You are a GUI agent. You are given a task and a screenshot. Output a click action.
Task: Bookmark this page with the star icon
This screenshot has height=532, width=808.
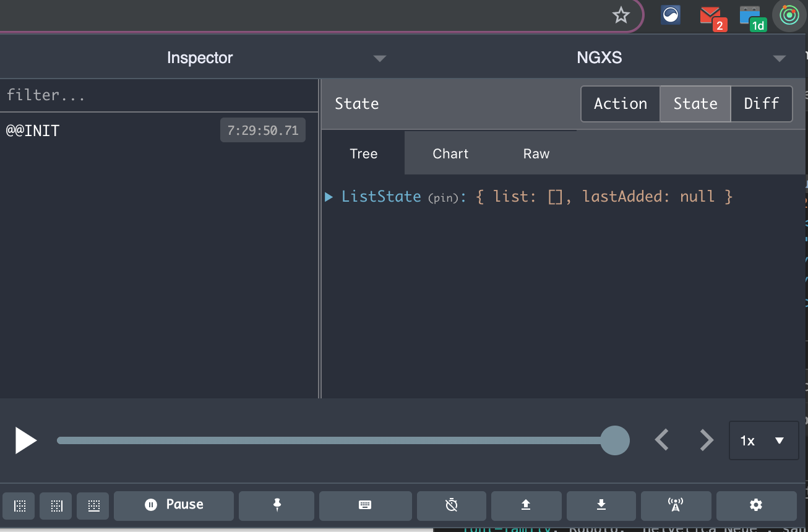(621, 15)
